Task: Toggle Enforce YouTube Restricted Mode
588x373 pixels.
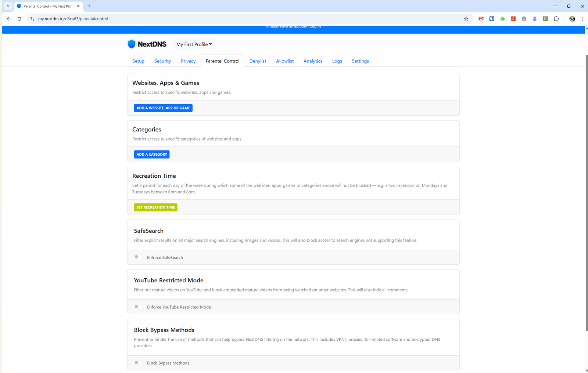Action: (x=139, y=307)
